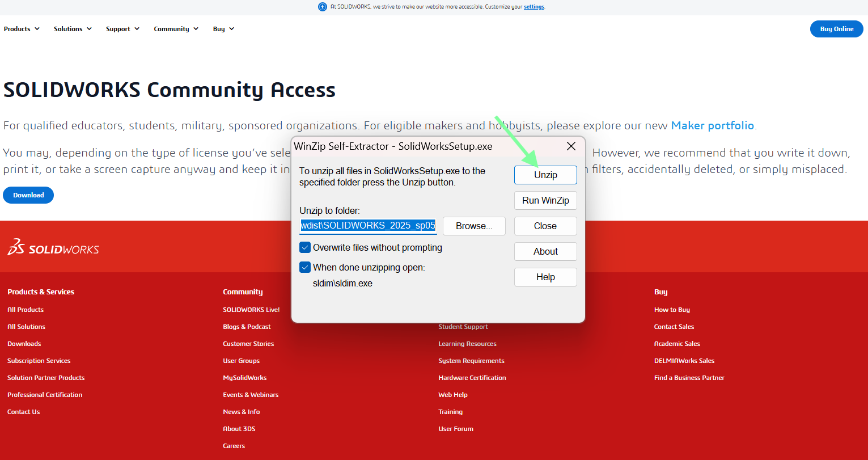Click the Unzip to folder path field
The height and width of the screenshot is (460, 868).
[368, 225]
